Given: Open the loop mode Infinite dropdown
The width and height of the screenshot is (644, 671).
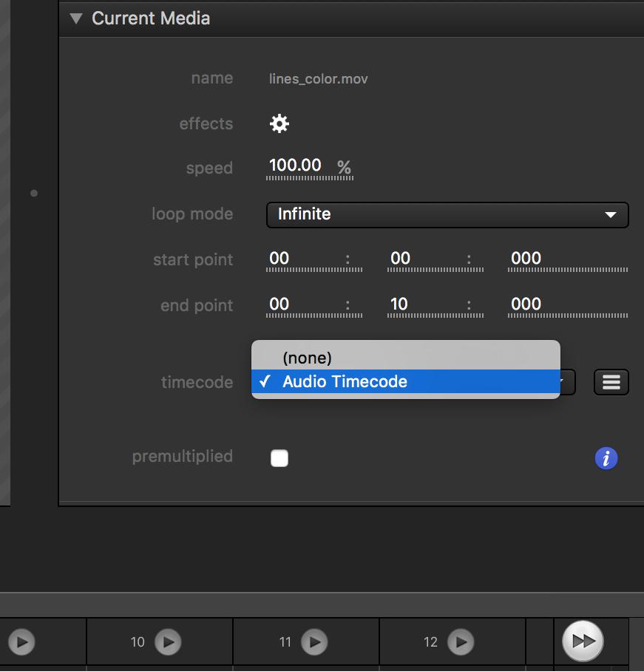Looking at the screenshot, I should coord(447,214).
